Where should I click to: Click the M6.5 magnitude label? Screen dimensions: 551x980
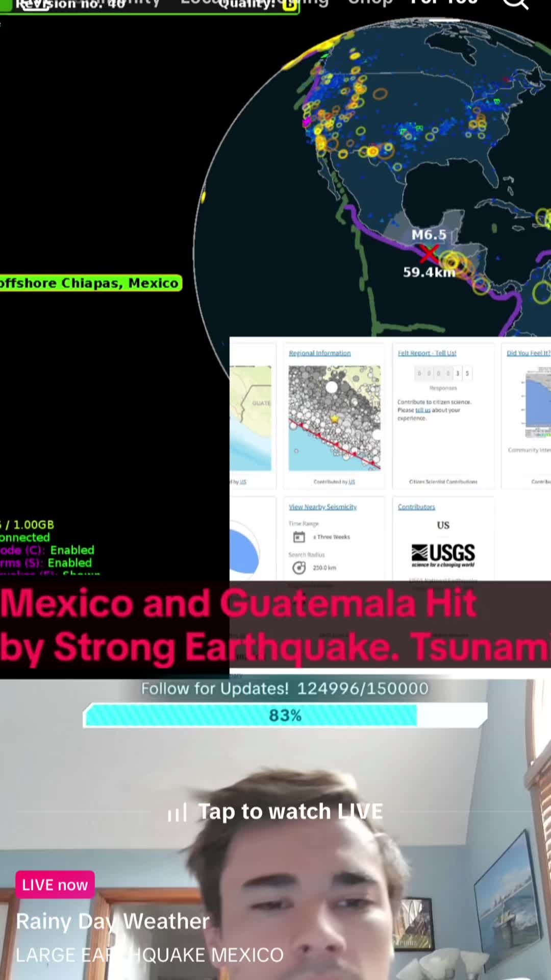(x=429, y=235)
